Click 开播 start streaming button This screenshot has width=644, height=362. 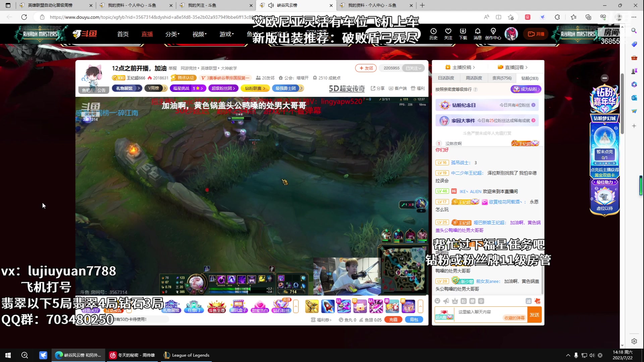(x=536, y=34)
